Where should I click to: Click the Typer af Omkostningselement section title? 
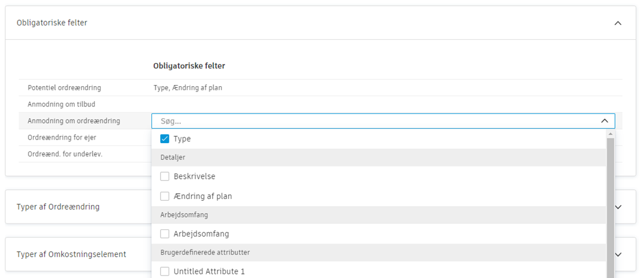[x=71, y=254]
